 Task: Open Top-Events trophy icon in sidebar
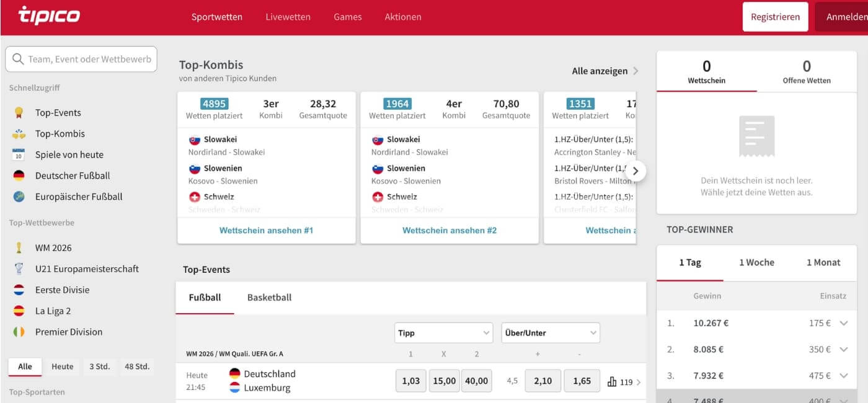(x=19, y=113)
